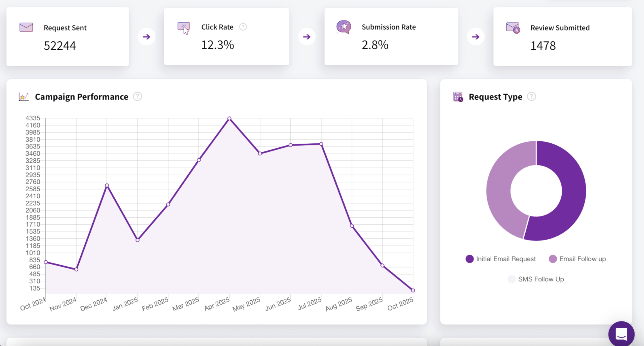The height and width of the screenshot is (346, 644).
Task: Click the Campaign Performance chart icon
Action: tap(24, 97)
